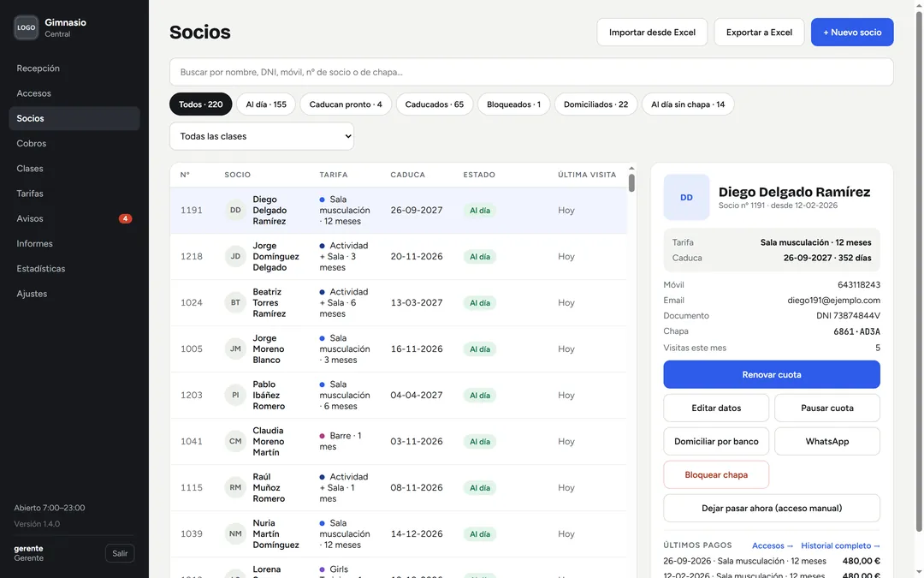Screen dimensions: 924x578
Task: Click the NM avatar of Nuria Martín
Action: pyautogui.click(x=235, y=533)
